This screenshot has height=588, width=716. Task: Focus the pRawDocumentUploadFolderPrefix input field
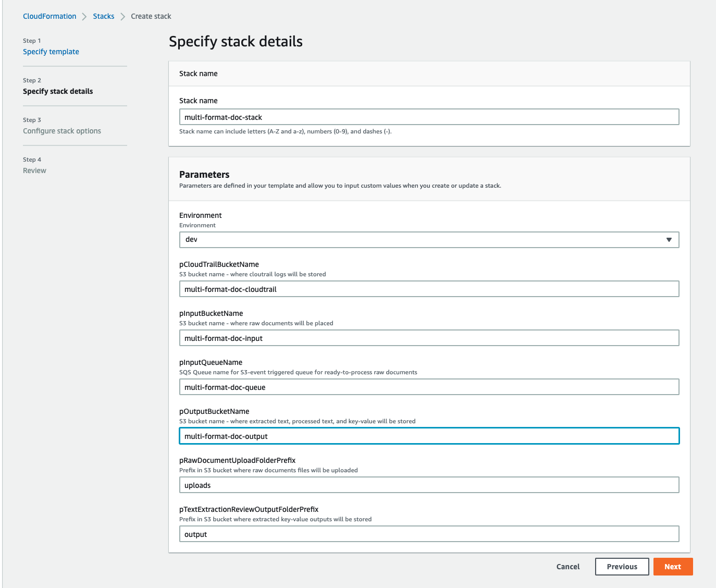pos(429,485)
